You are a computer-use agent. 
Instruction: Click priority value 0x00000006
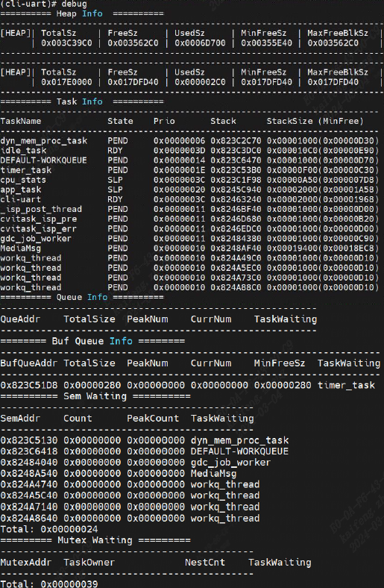(179, 141)
